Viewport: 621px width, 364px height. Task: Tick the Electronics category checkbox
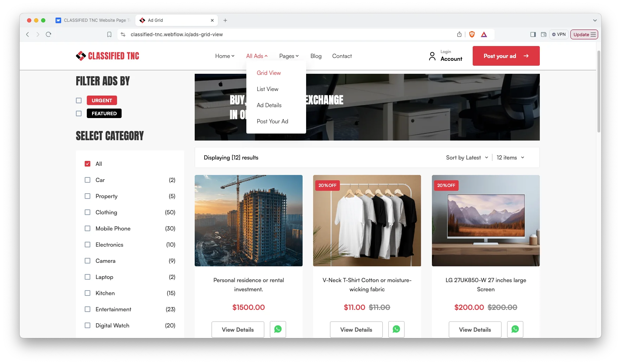tap(88, 245)
